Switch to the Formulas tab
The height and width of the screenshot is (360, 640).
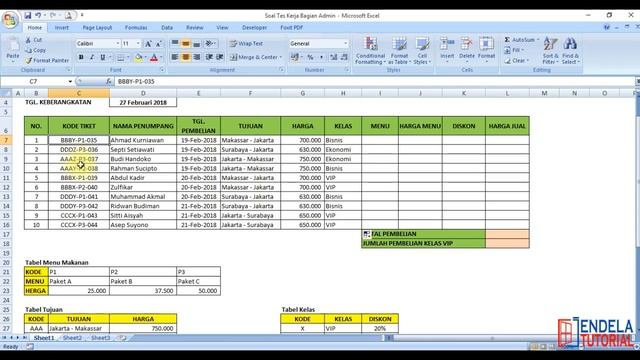[x=136, y=28]
